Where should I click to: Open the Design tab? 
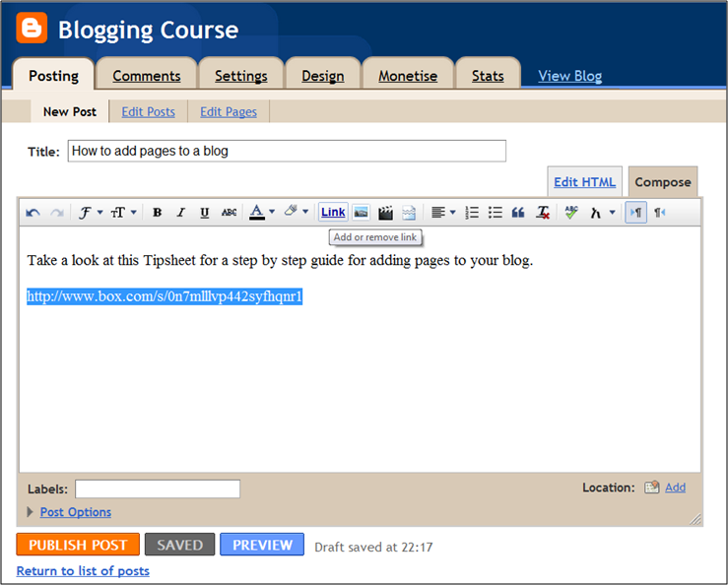pyautogui.click(x=323, y=76)
